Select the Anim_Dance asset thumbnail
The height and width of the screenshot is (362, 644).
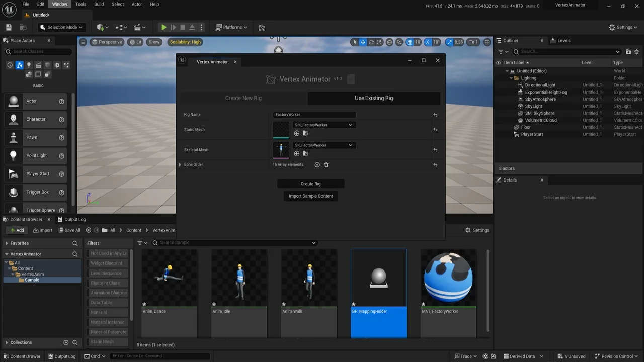(169, 277)
